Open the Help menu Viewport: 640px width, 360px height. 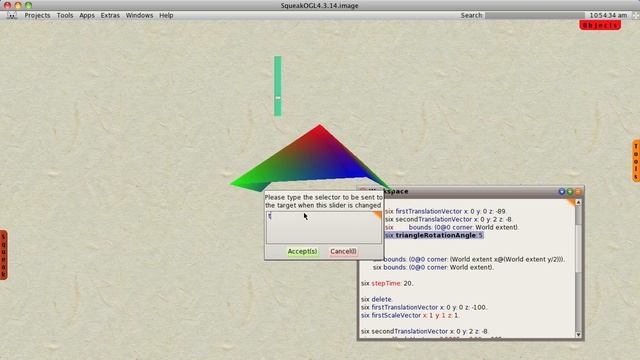coord(166,15)
